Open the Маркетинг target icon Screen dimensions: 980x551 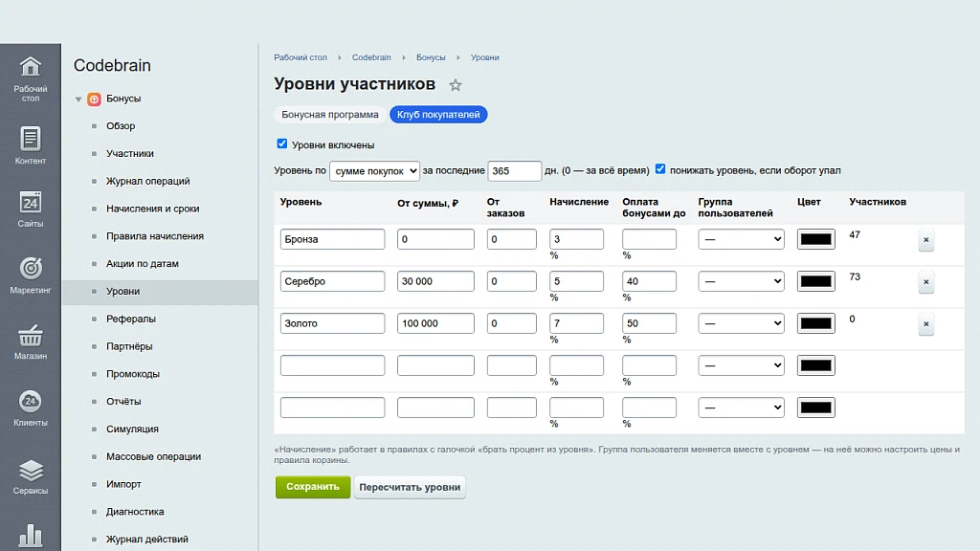[x=30, y=269]
